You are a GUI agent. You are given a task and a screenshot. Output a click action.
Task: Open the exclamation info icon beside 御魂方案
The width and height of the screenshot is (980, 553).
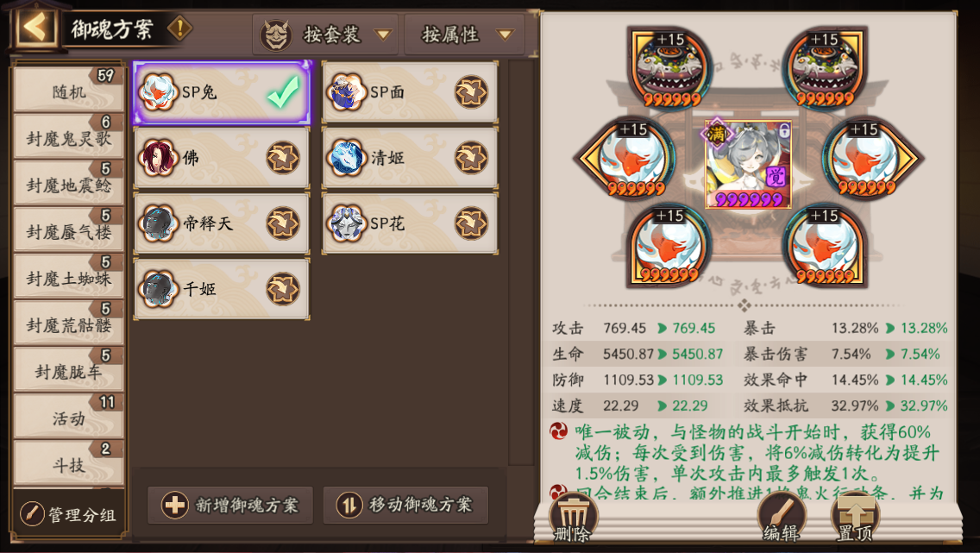[x=180, y=28]
